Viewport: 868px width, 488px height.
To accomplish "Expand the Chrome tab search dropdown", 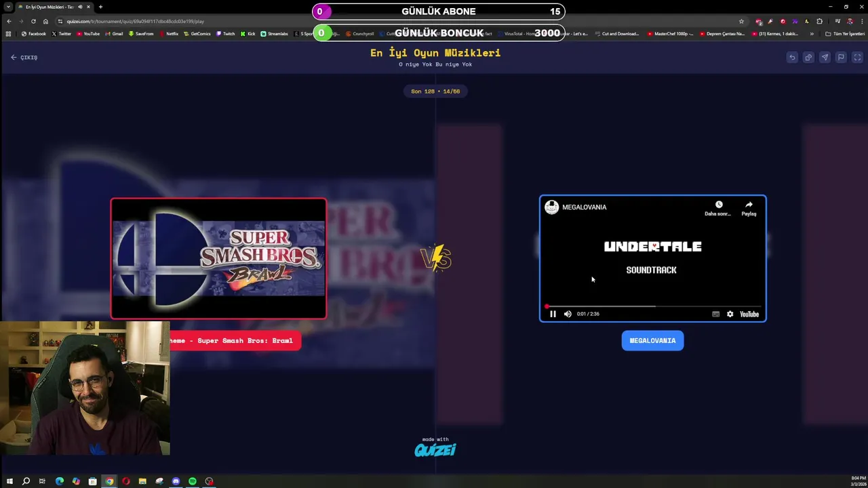I will tap(7, 7).
